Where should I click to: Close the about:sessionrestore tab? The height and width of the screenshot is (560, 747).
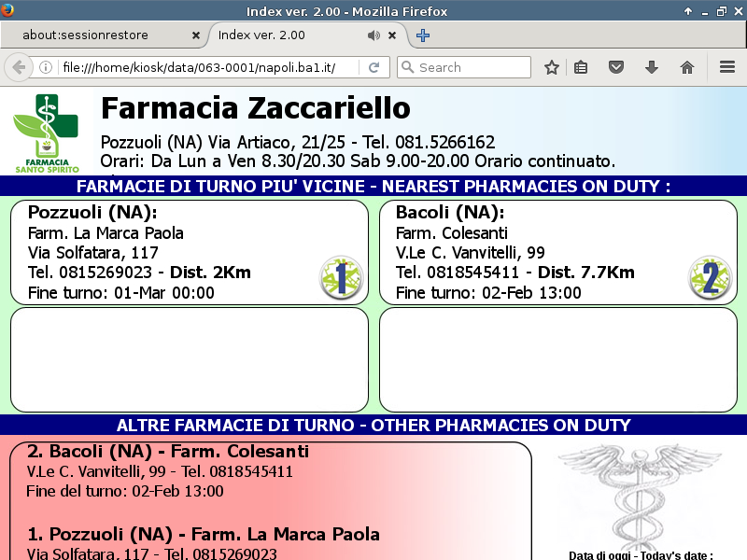pyautogui.click(x=195, y=35)
